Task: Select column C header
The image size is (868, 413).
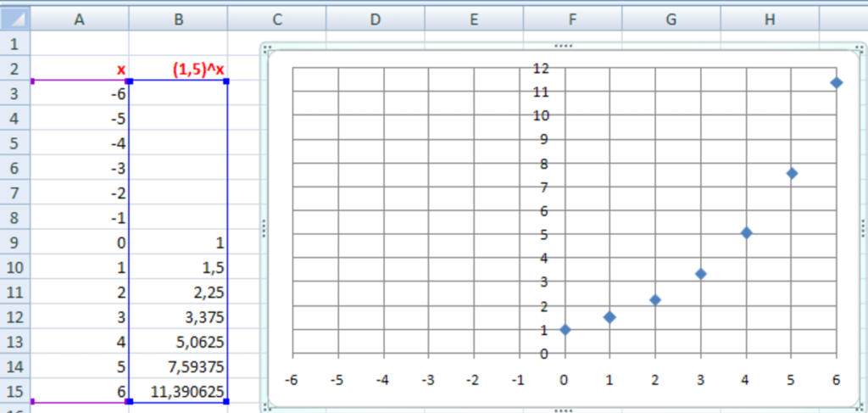Action: pos(277,20)
